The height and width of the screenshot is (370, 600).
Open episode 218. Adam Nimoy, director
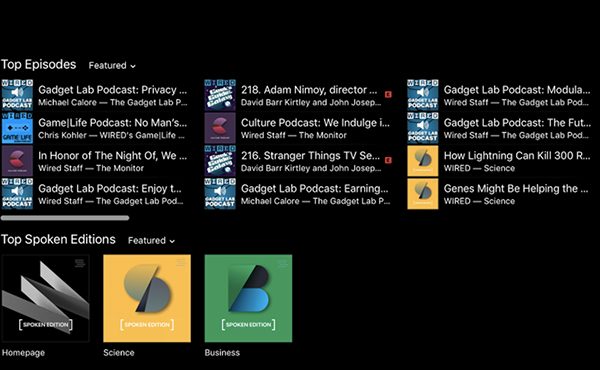pyautogui.click(x=309, y=90)
